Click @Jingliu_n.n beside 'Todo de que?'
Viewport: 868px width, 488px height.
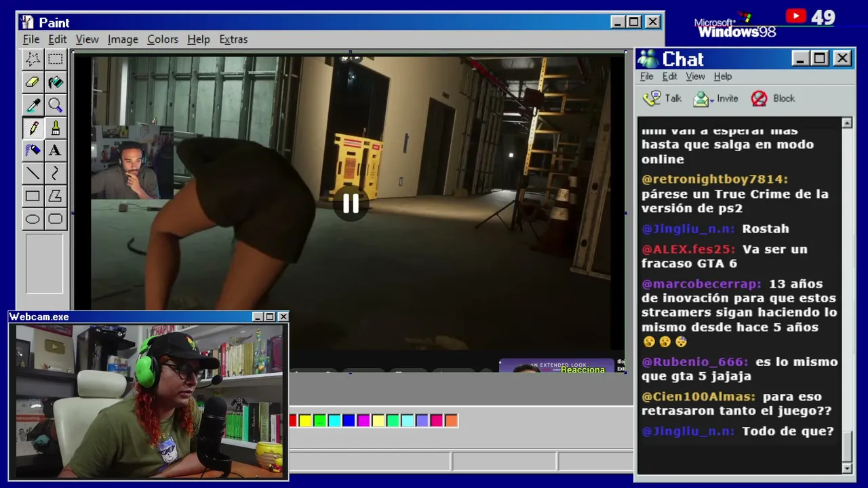tap(688, 431)
